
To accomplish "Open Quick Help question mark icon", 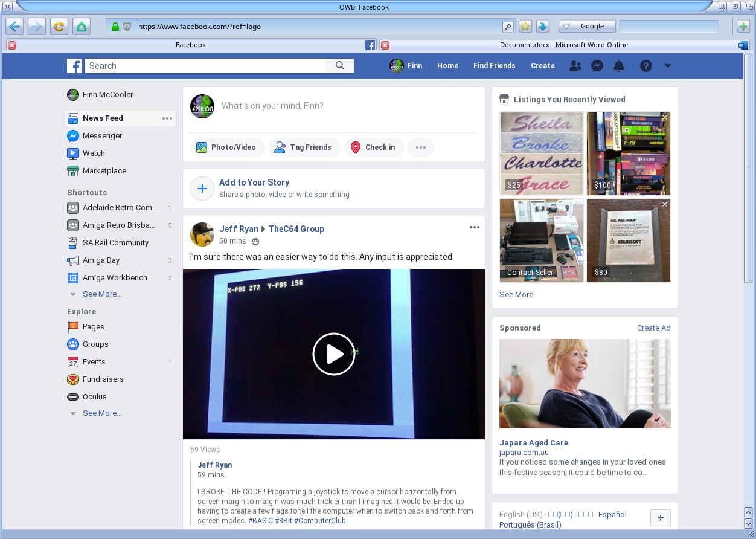I will click(646, 66).
